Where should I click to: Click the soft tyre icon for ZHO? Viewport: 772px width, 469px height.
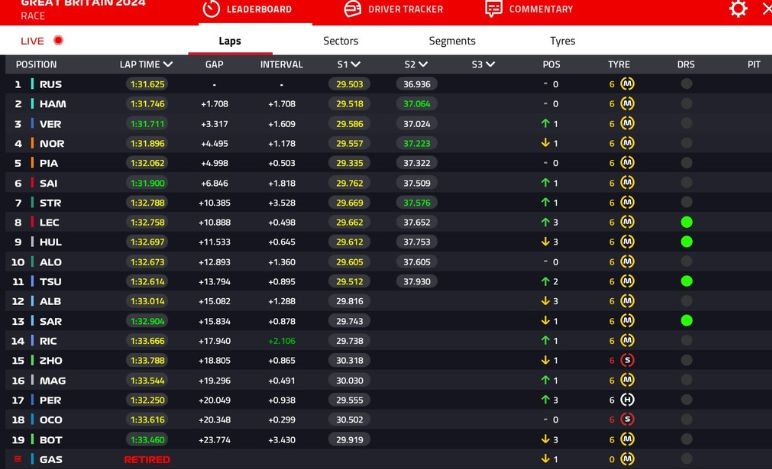627,360
